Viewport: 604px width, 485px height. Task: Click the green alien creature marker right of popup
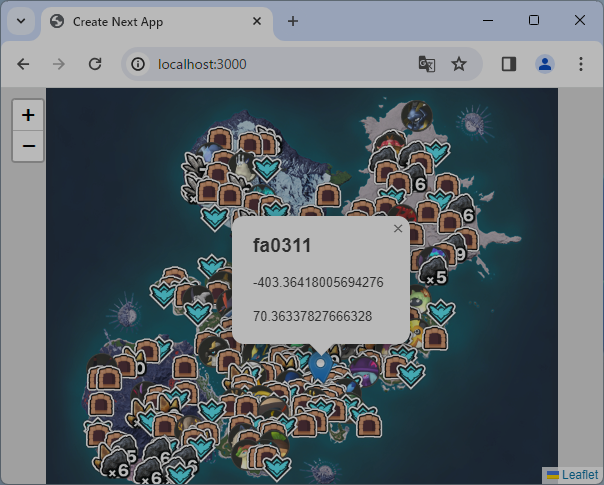point(419,300)
